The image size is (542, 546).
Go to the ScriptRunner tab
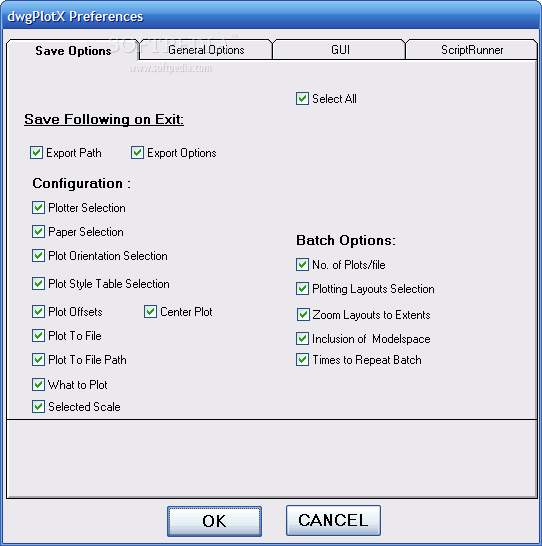click(x=472, y=50)
